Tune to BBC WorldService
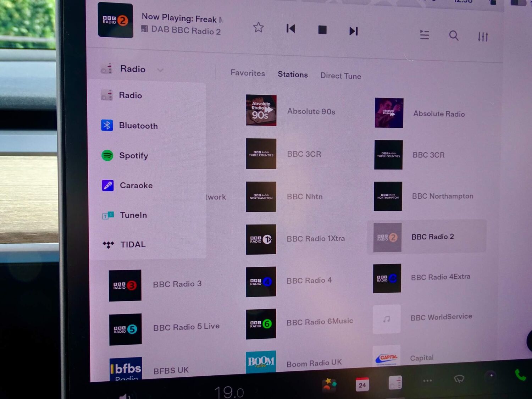This screenshot has height=399, width=532. click(441, 317)
